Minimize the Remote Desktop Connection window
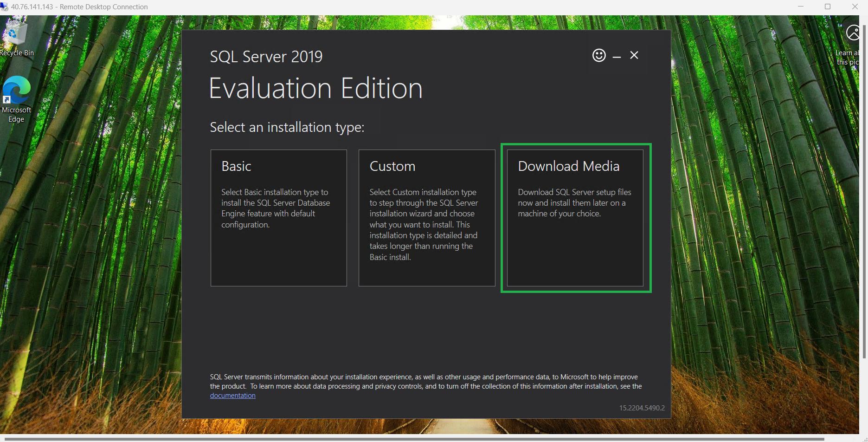The width and height of the screenshot is (868, 442). click(800, 6)
